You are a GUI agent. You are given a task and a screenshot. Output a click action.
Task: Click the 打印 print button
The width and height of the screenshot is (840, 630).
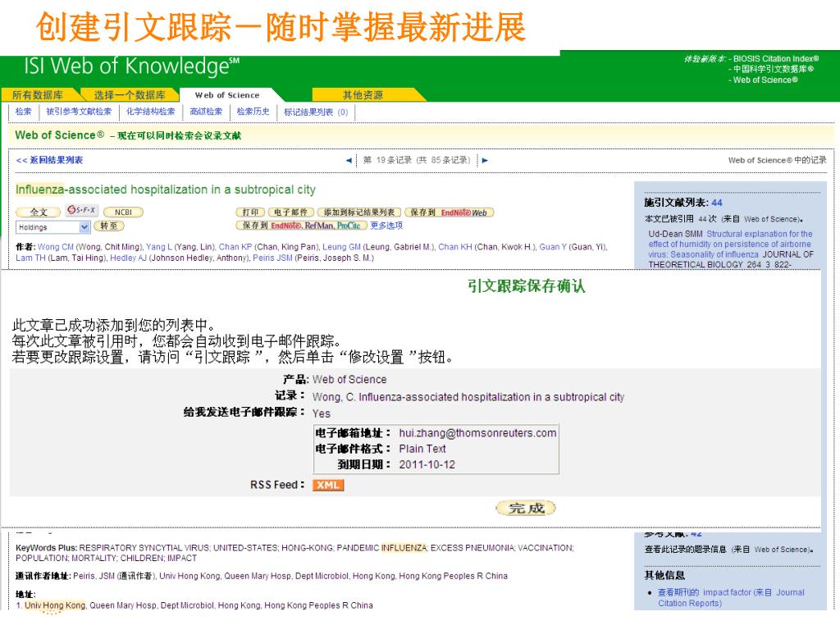tap(250, 212)
